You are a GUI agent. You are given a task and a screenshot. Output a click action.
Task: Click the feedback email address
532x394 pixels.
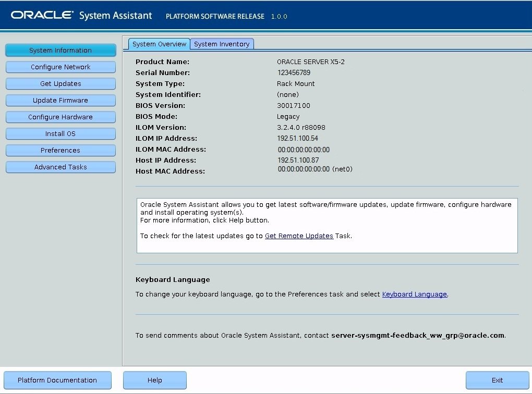[x=417, y=335]
